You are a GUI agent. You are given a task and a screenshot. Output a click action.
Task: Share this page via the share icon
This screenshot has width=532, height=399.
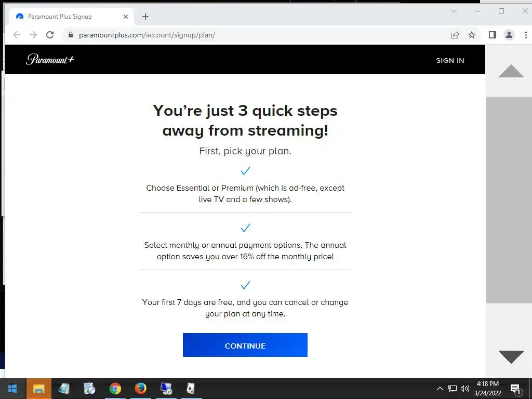[x=455, y=35]
